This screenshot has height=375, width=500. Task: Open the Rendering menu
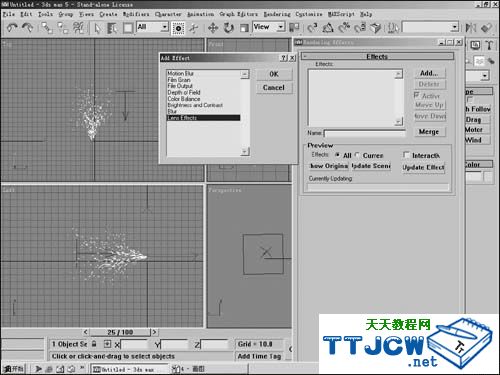pyautogui.click(x=277, y=14)
